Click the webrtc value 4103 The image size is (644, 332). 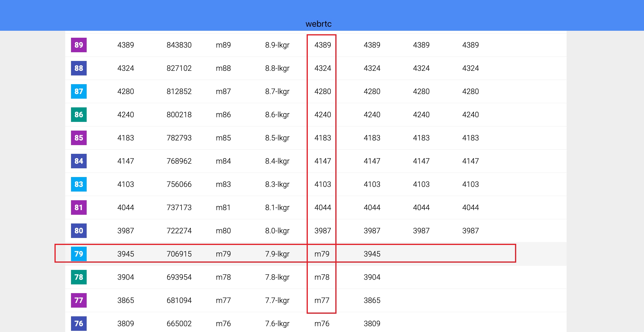[x=323, y=184]
